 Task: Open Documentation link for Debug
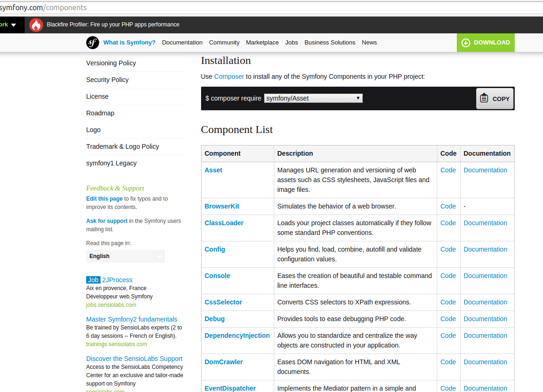485,319
